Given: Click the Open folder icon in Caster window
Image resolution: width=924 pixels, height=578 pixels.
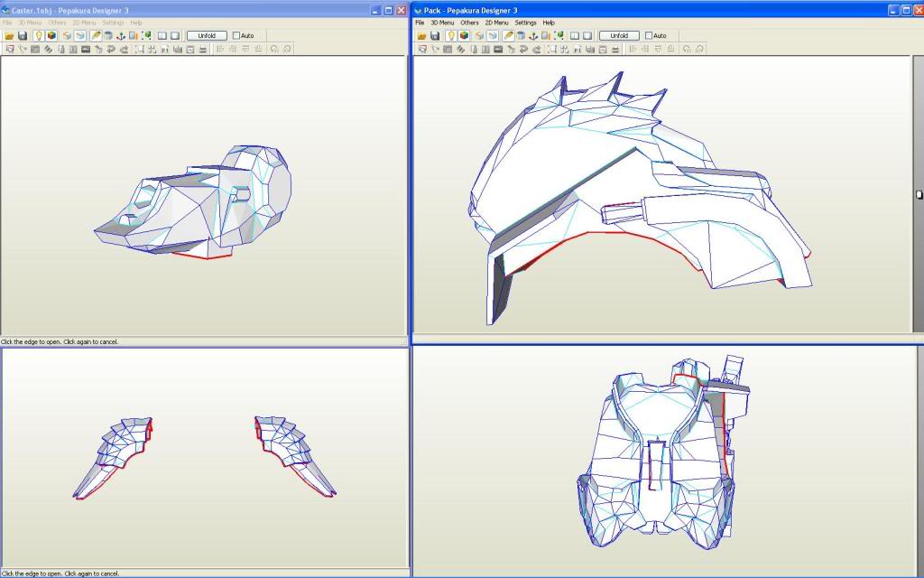Looking at the screenshot, I should click(x=9, y=35).
